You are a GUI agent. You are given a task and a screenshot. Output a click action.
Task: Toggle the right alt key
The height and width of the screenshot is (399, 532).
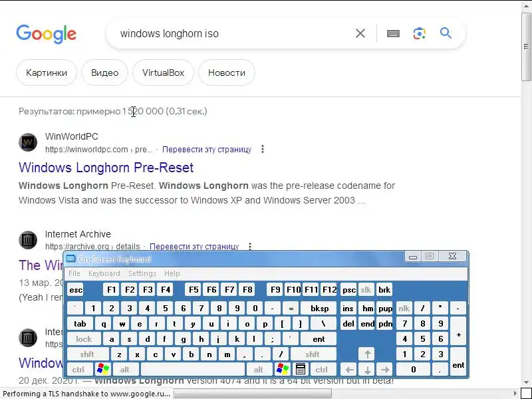point(259,369)
